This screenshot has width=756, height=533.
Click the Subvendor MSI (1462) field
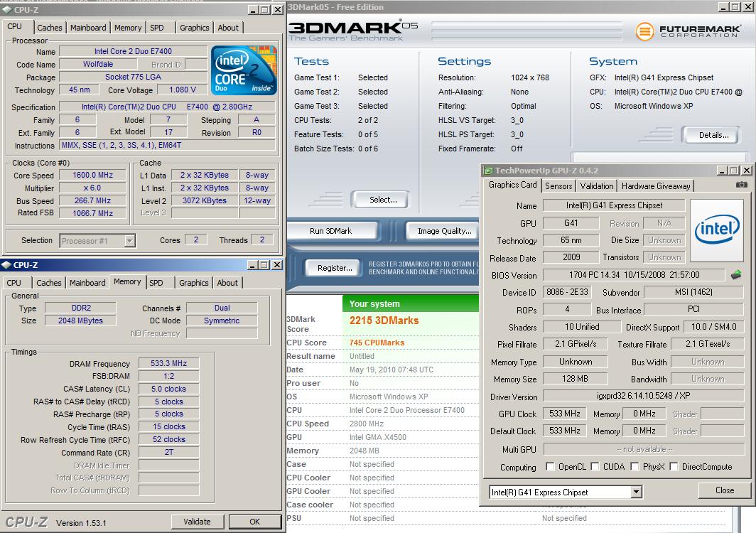pyautogui.click(x=693, y=292)
